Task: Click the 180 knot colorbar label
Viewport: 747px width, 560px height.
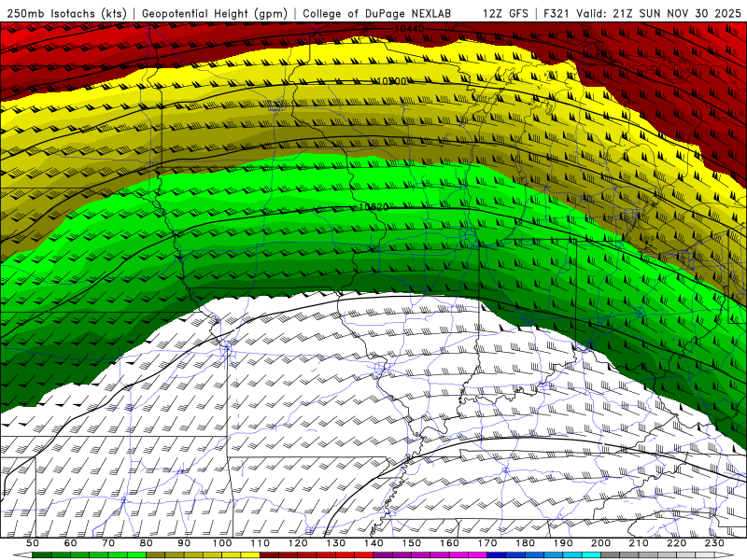Action: (526, 543)
